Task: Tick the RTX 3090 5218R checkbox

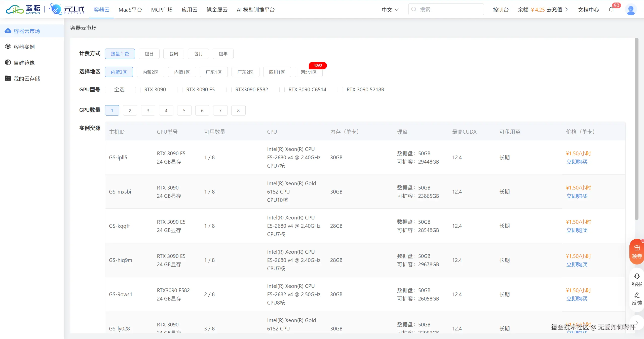Action: point(340,90)
